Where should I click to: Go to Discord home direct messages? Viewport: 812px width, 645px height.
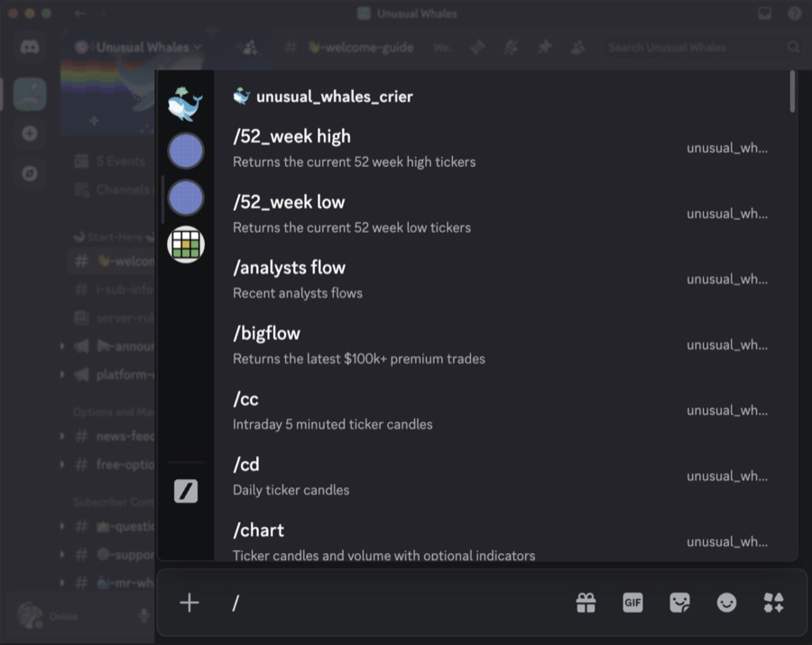(30, 48)
